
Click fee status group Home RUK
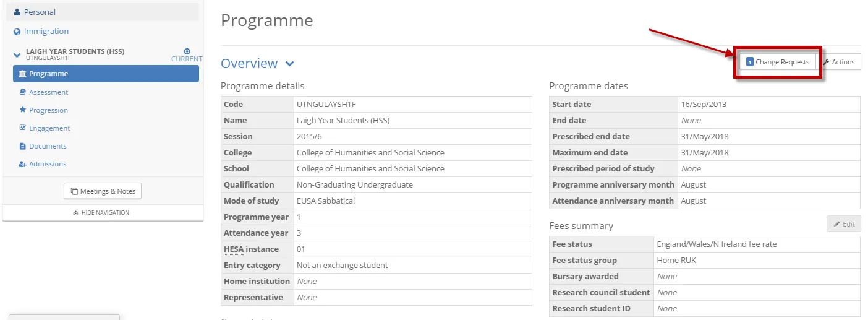[x=676, y=261]
